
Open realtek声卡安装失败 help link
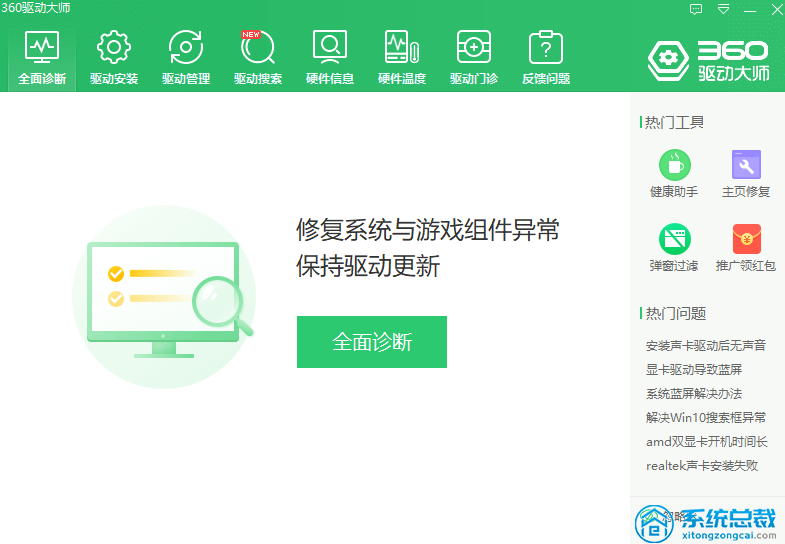click(702, 465)
